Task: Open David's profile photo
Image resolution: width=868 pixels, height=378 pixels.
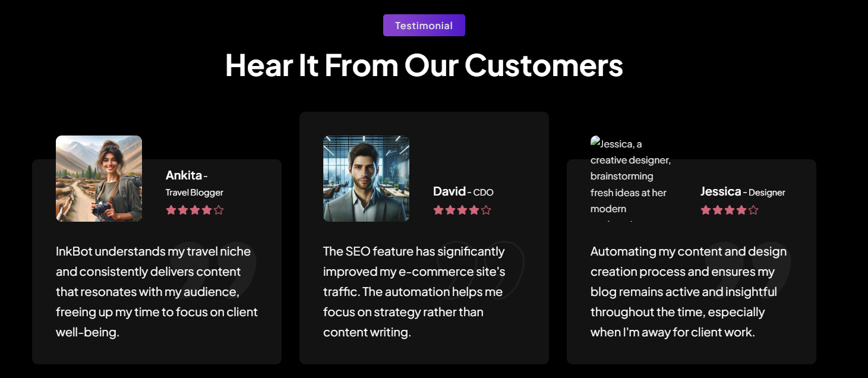Action: pyautogui.click(x=366, y=178)
